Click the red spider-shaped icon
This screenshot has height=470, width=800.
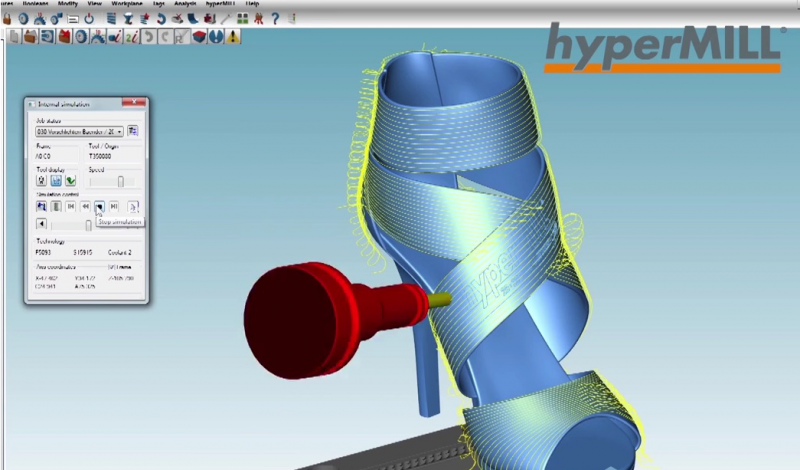pyautogui.click(x=259, y=19)
